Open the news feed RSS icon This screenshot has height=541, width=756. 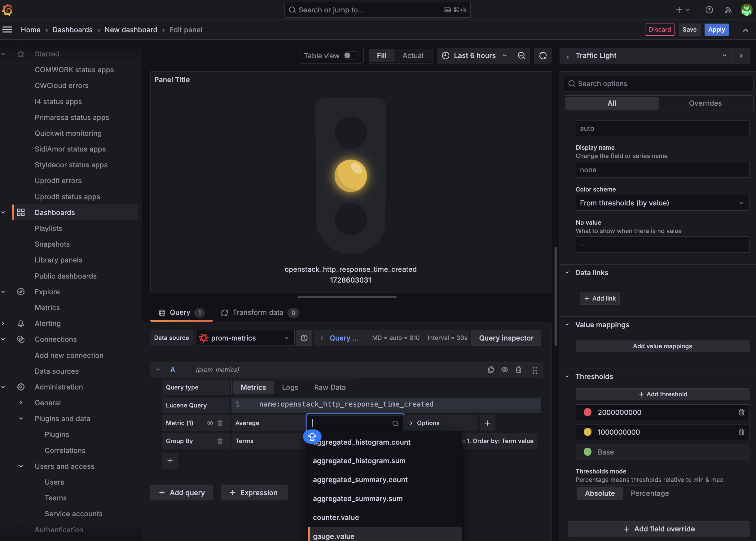(x=728, y=10)
